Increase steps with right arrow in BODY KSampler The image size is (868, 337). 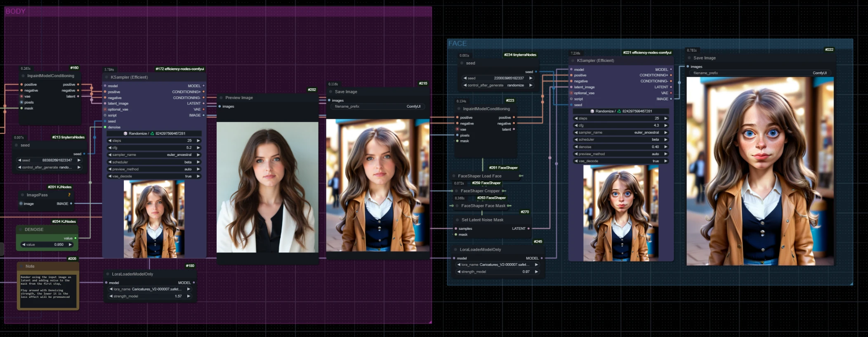pyautogui.click(x=198, y=141)
